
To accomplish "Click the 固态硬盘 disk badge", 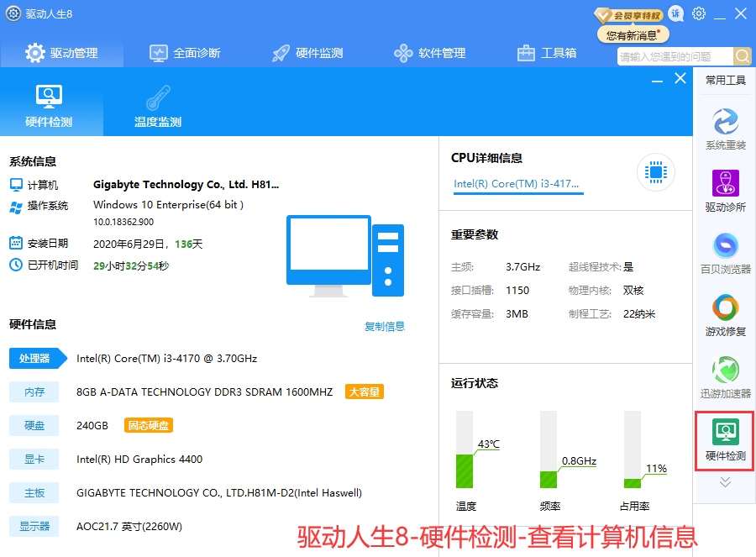I will (149, 425).
